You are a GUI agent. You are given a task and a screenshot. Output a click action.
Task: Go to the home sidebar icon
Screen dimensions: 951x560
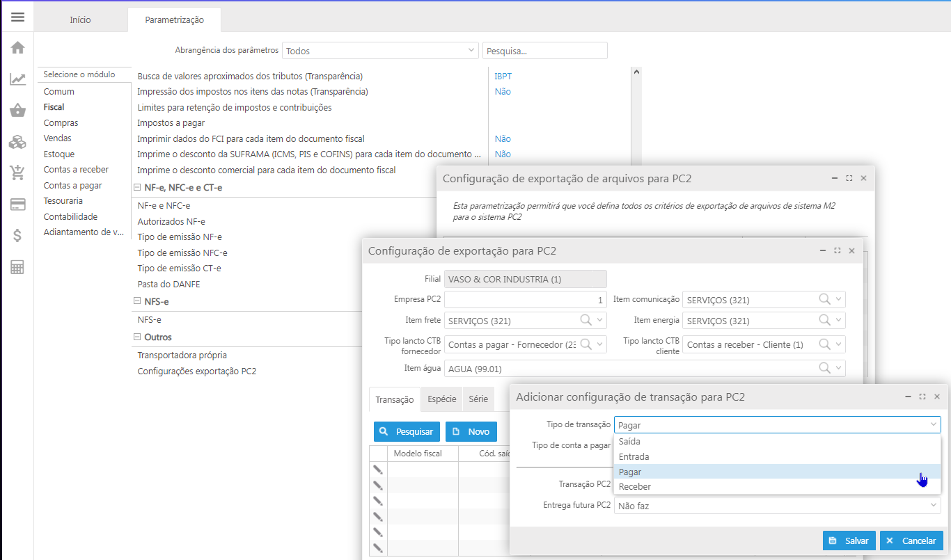(17, 48)
